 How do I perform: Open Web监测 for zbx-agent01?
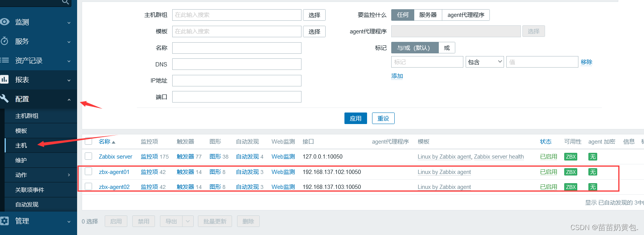pos(283,172)
